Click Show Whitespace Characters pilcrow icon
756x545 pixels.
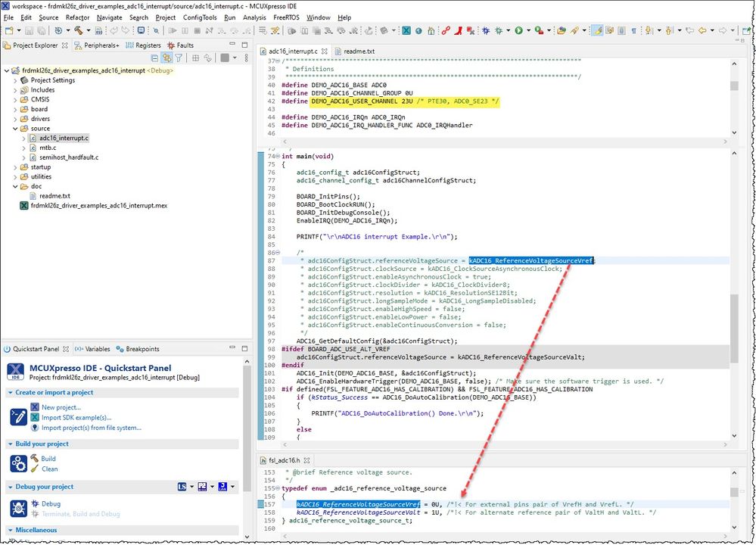click(x=633, y=30)
